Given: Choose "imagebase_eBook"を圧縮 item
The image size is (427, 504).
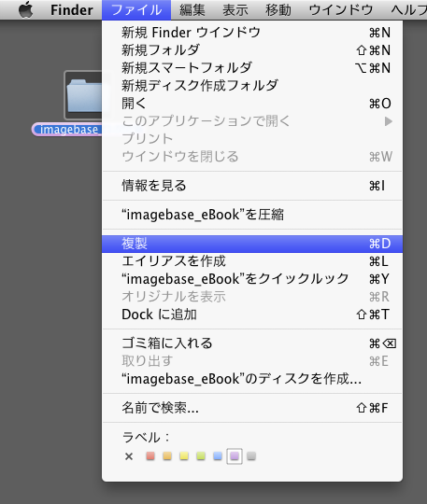Looking at the screenshot, I should coord(252,215).
